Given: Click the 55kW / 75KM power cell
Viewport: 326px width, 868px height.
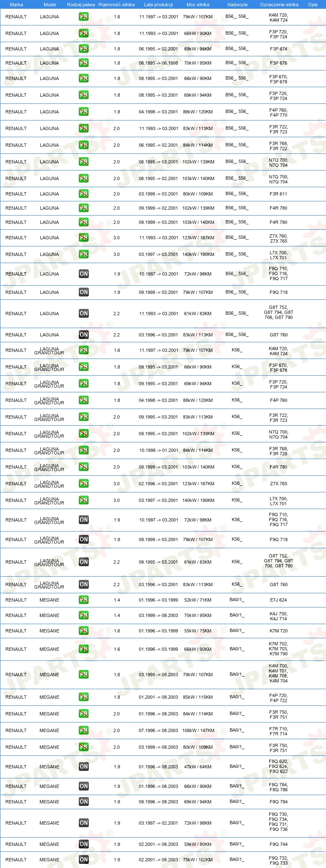Looking at the screenshot, I should pos(198,631).
